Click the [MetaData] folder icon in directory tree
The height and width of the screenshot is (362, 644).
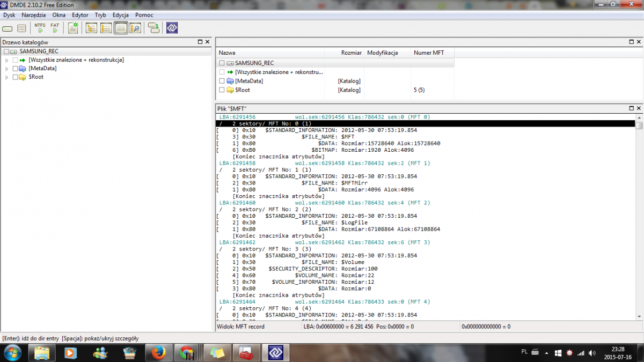(x=23, y=69)
